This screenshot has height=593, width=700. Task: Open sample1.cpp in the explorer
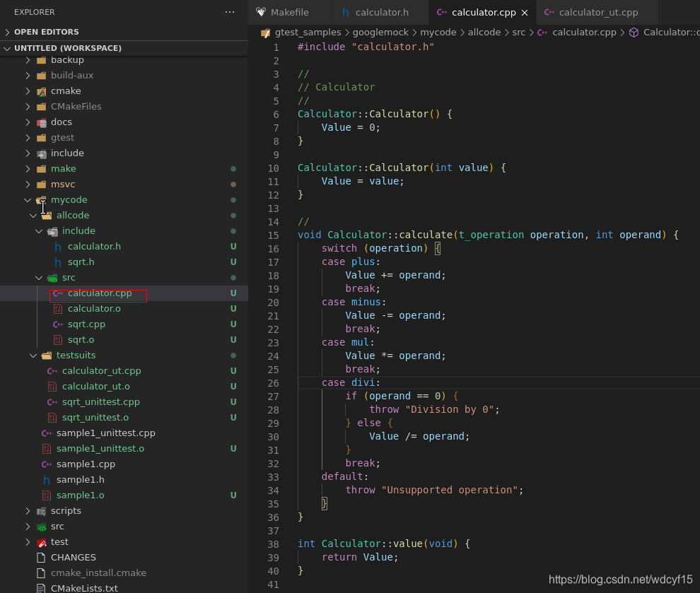tap(86, 464)
